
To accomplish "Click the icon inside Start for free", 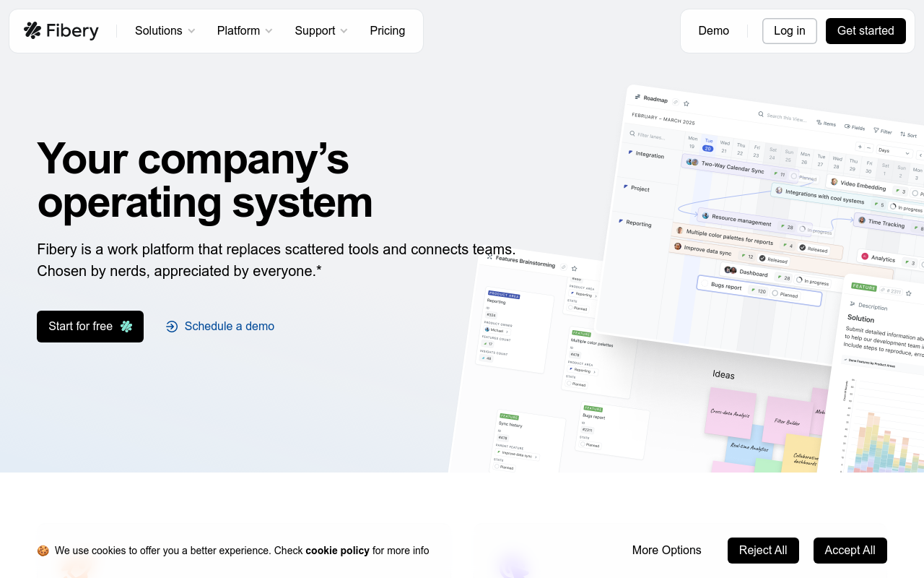I will (126, 327).
